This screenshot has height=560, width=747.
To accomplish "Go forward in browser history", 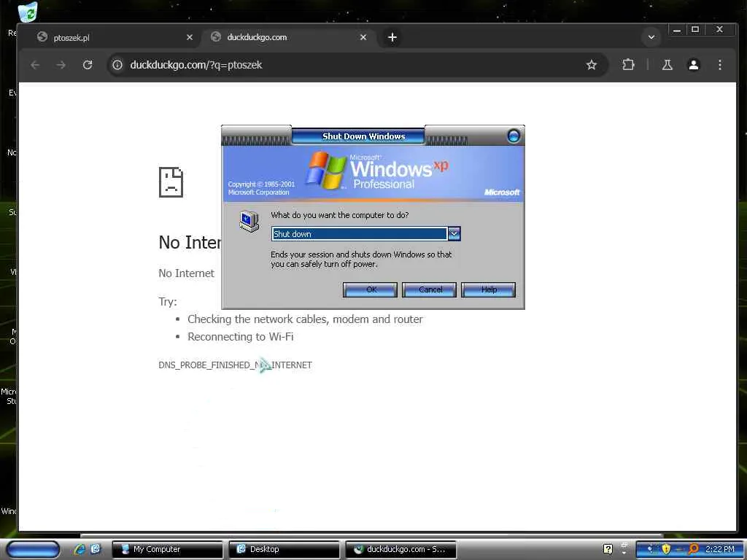I will pyautogui.click(x=61, y=65).
